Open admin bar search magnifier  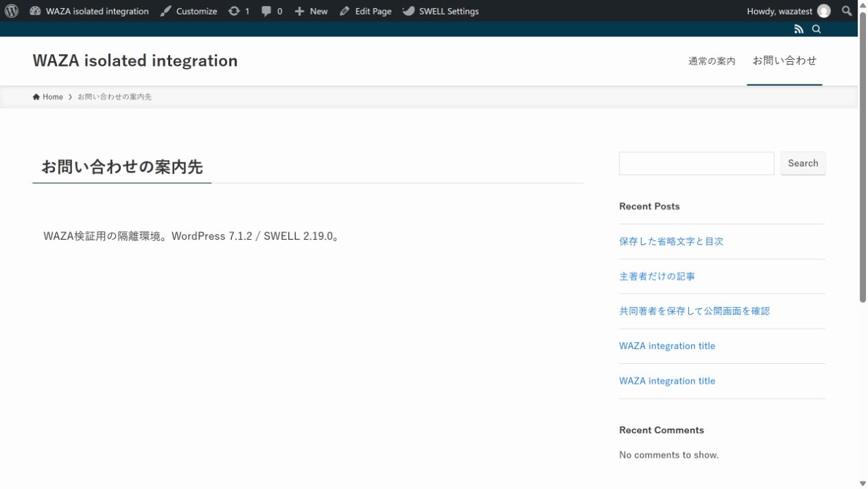pos(847,11)
